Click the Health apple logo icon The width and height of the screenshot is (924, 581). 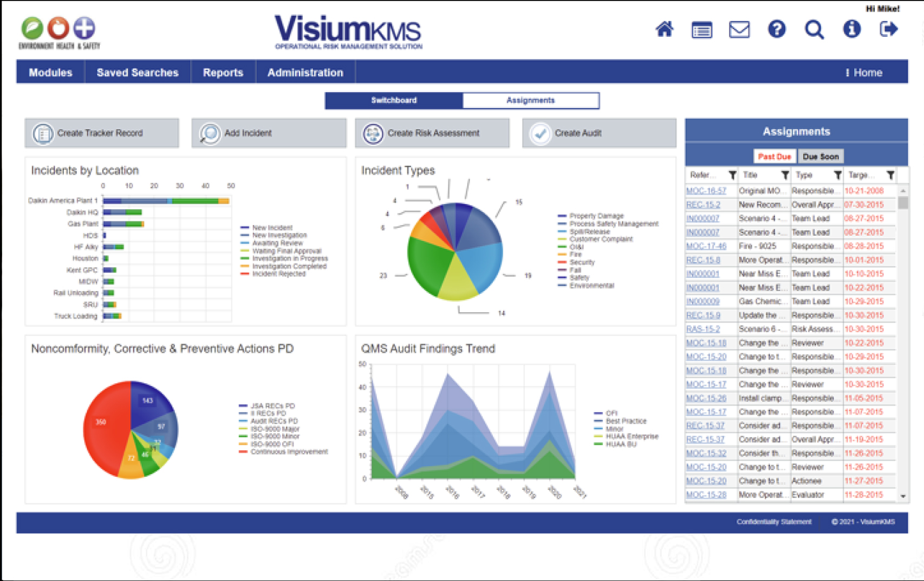tap(58, 27)
